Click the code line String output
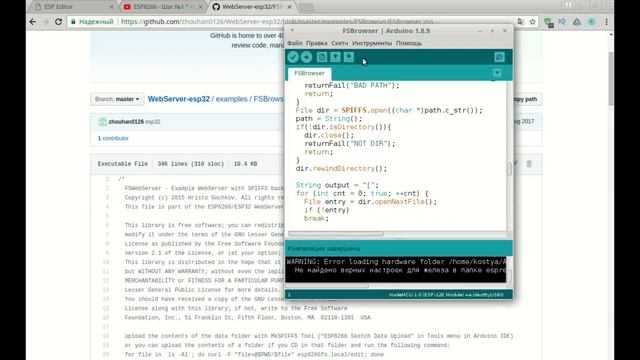Viewport: 640px width, 360px height. pyautogui.click(x=337, y=185)
